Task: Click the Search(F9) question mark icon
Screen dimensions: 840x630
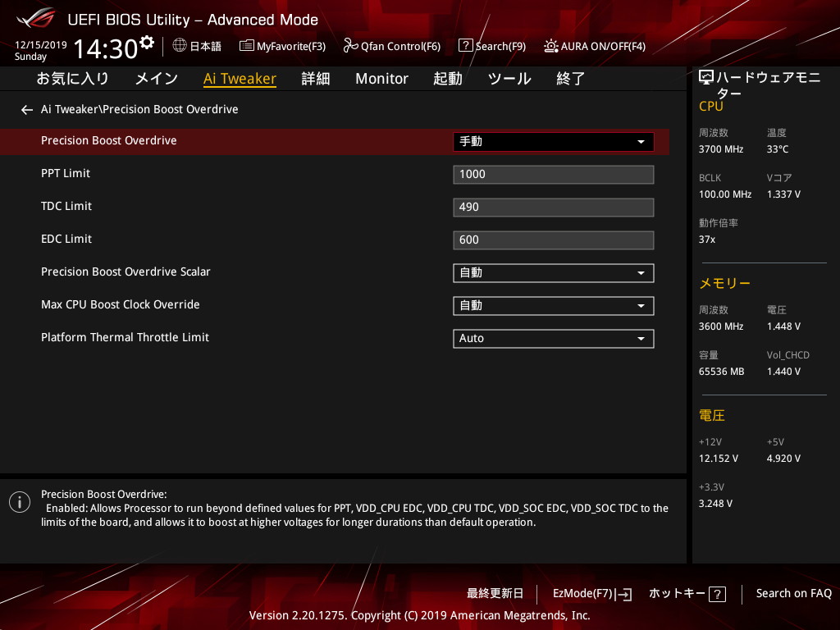Action: [465, 46]
